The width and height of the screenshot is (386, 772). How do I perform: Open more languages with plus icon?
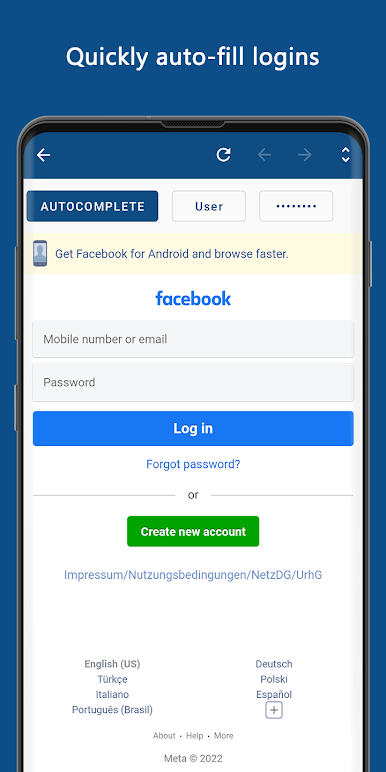274,710
